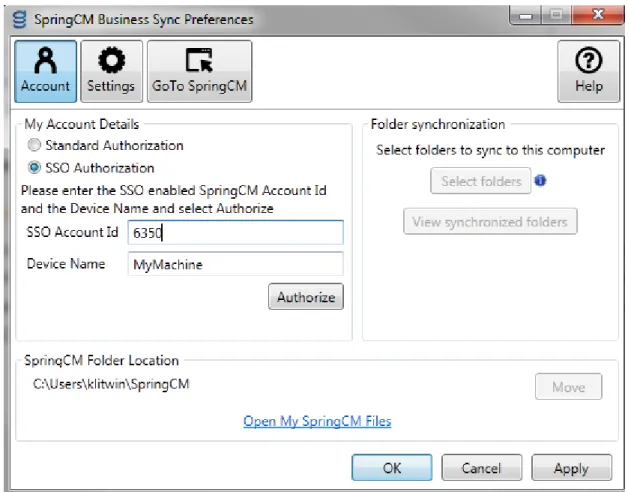Click the Authorize button

tap(306, 297)
